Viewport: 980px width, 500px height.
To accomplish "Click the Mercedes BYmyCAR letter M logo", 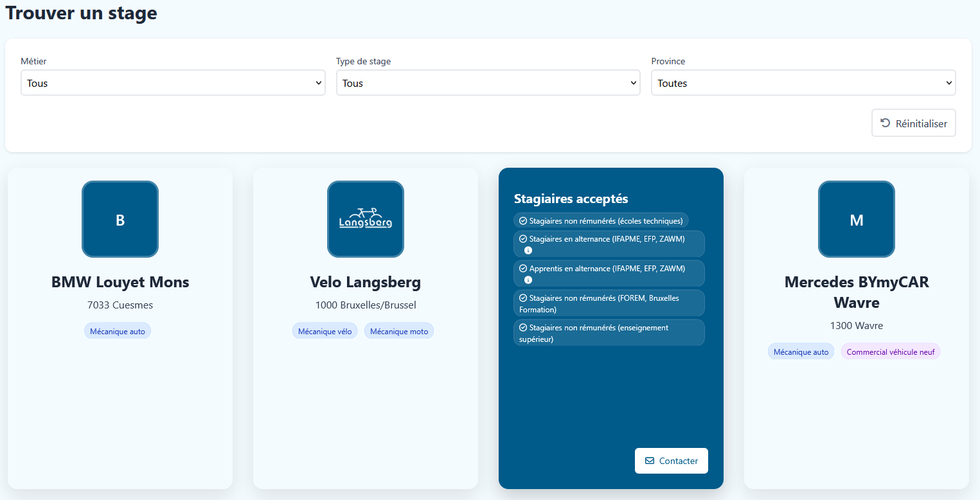I will [856, 219].
